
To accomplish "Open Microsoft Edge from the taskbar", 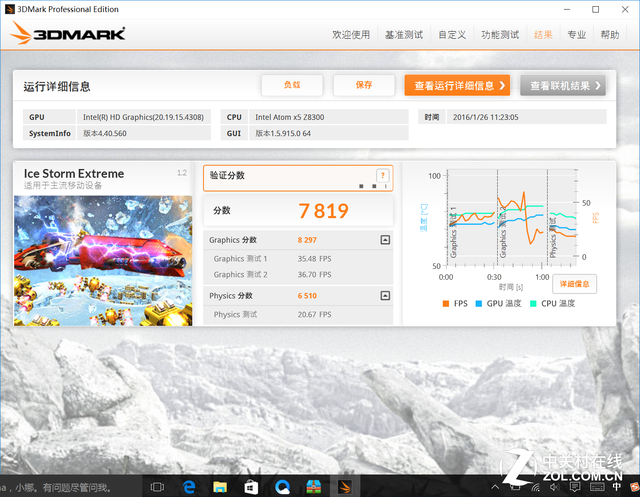I will coord(189,487).
